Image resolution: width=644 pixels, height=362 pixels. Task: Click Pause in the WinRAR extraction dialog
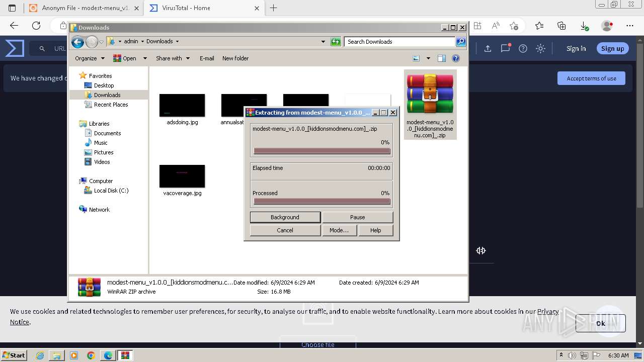[357, 217]
